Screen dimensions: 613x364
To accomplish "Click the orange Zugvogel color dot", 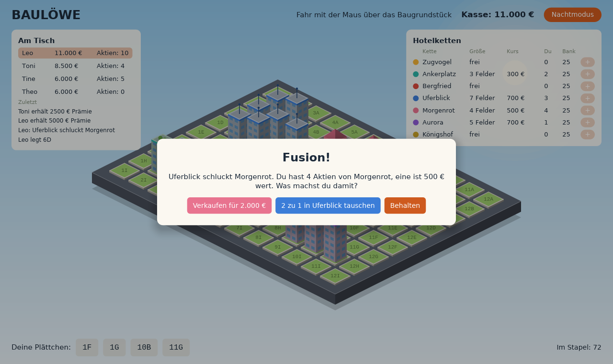I will (416, 62).
